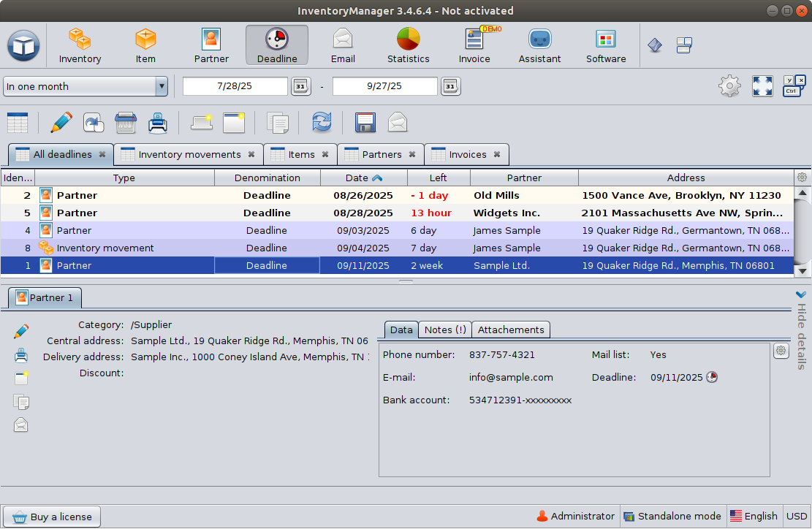Print partner with the details printer icon
Viewport: 812px width, 529px height.
coord(21,355)
